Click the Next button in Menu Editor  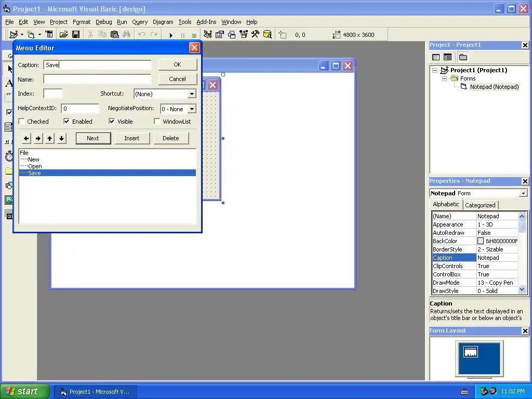point(93,138)
